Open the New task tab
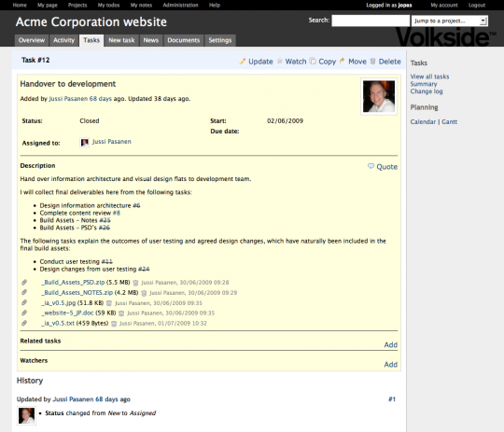This screenshot has height=432, width=504. pyautogui.click(x=121, y=40)
